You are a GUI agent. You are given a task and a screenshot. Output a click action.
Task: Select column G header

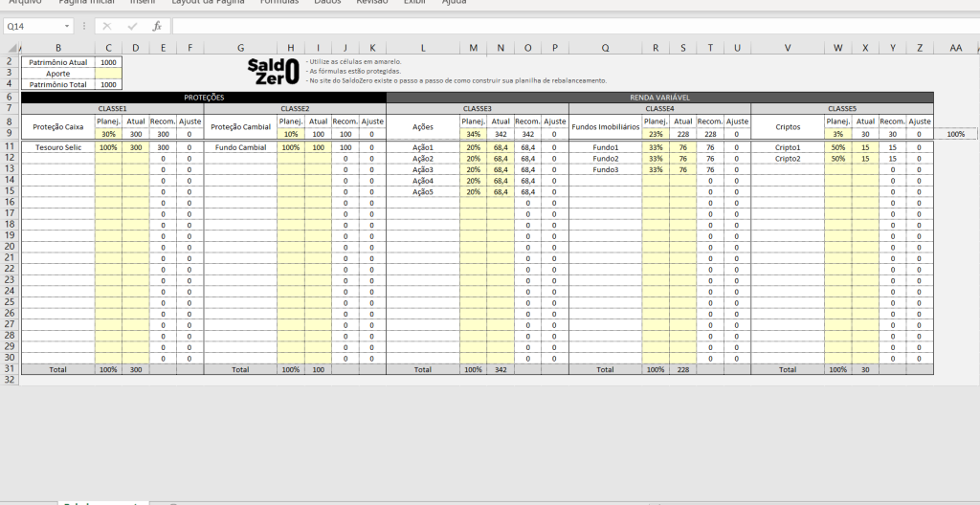[x=240, y=48]
